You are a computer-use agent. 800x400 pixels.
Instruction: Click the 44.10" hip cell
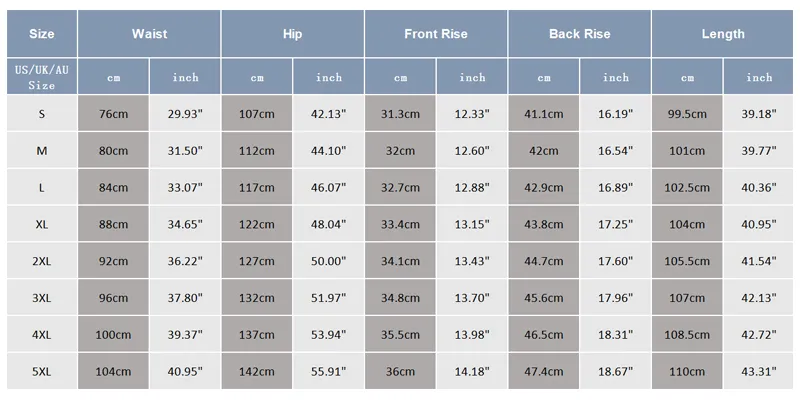click(x=329, y=151)
